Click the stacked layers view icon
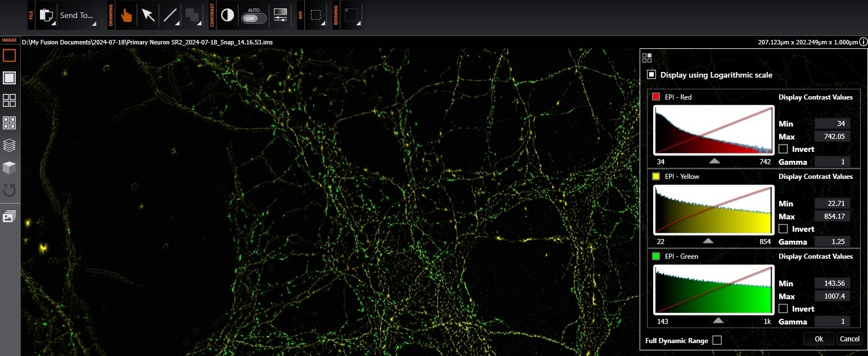The width and height of the screenshot is (868, 356). [9, 145]
